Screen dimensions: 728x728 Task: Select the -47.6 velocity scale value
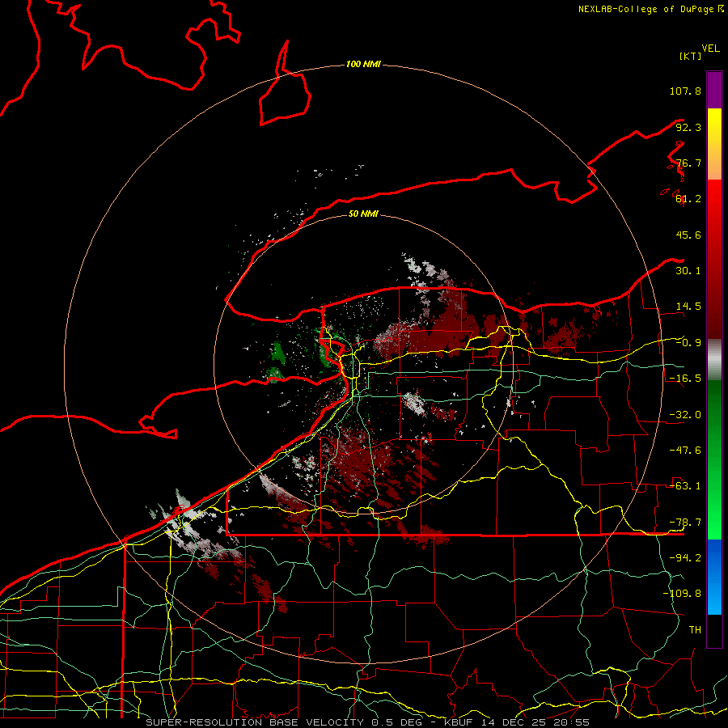(685, 451)
